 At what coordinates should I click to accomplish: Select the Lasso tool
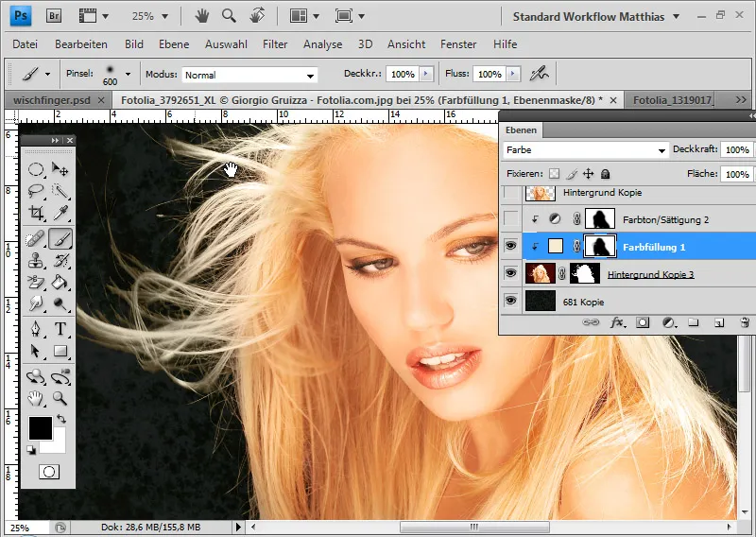click(x=36, y=191)
